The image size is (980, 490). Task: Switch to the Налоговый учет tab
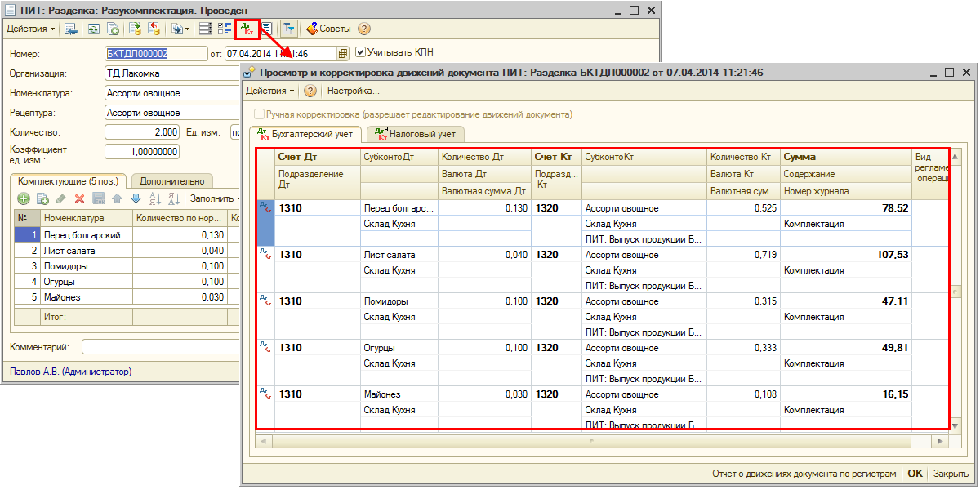(x=416, y=133)
